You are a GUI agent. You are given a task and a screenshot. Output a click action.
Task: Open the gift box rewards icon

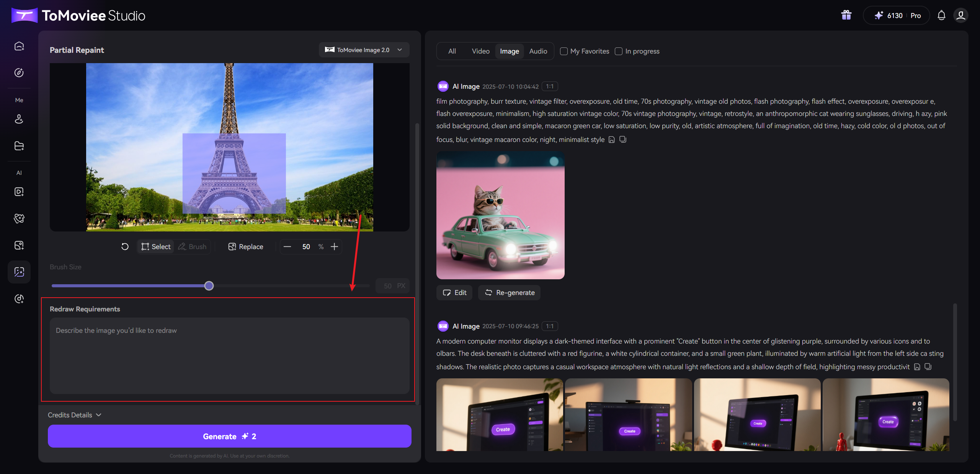pyautogui.click(x=846, y=15)
